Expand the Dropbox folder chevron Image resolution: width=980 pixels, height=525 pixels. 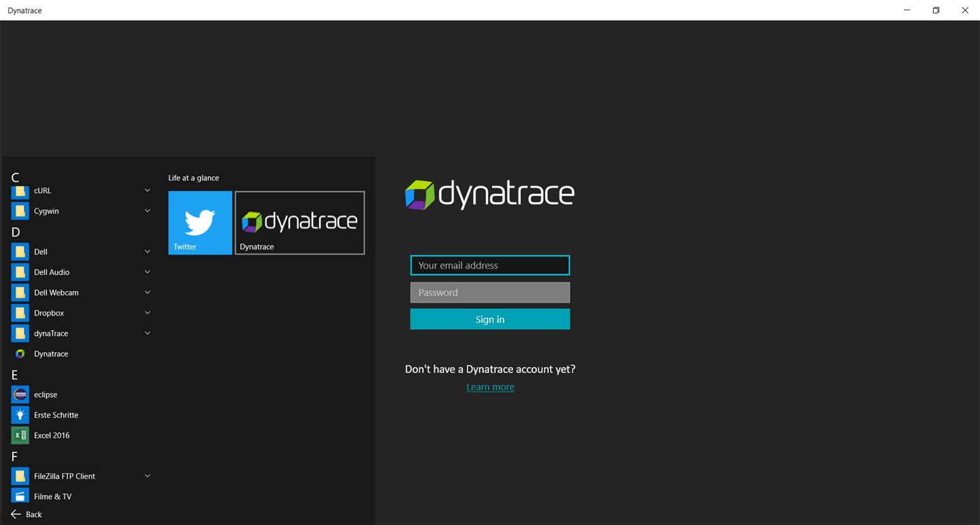(148, 313)
